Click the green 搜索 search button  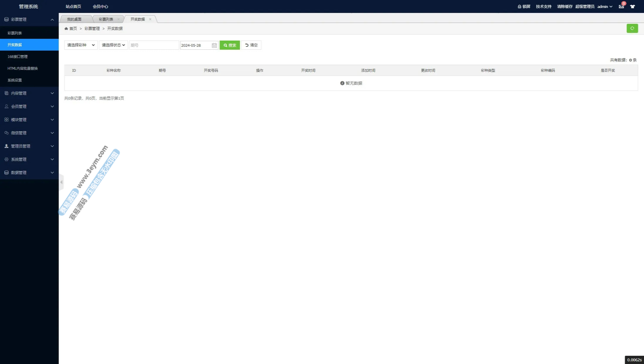(x=230, y=45)
